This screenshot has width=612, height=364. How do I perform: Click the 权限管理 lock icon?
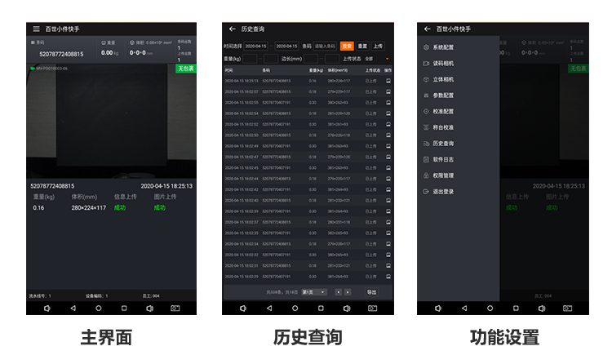point(426,175)
